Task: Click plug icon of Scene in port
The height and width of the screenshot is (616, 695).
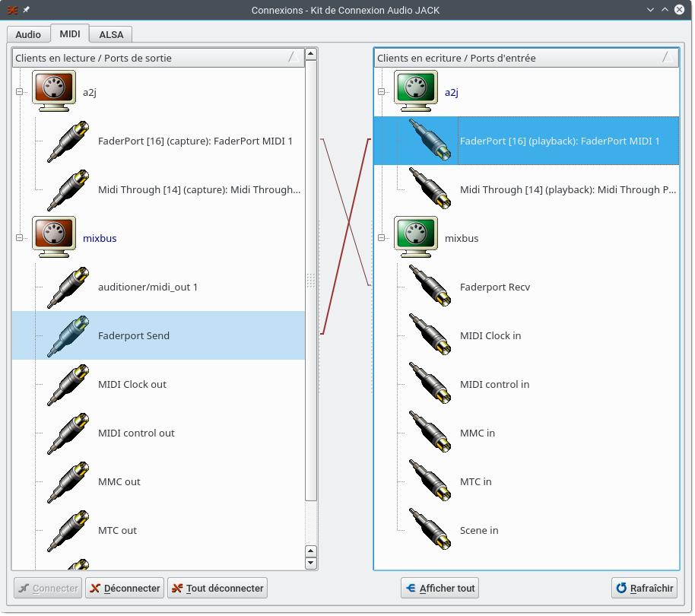Action: pos(430,529)
